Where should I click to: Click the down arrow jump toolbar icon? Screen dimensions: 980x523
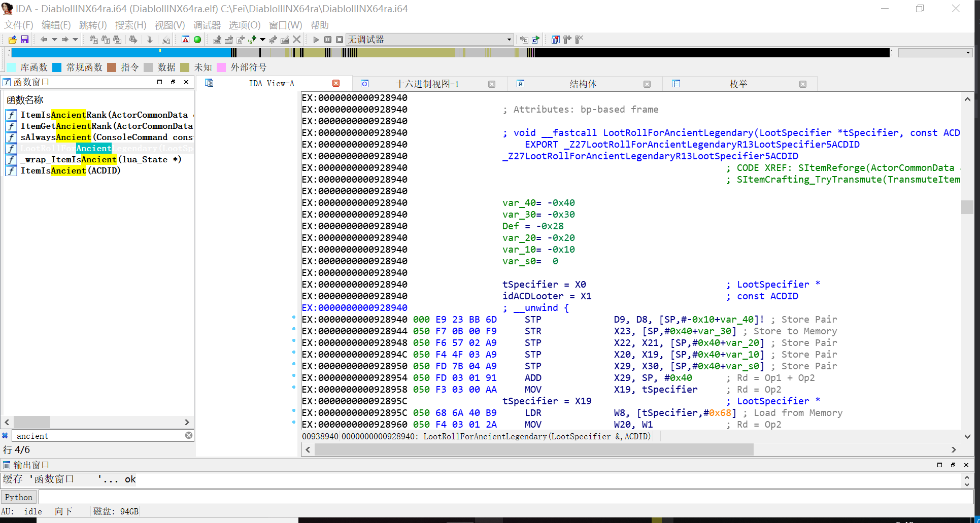tap(150, 40)
